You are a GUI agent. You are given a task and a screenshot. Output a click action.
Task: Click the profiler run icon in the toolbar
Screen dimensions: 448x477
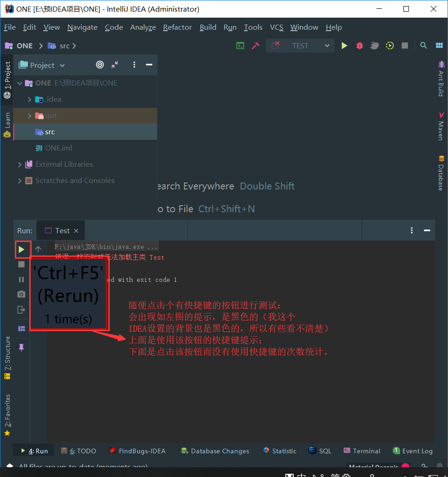click(390, 46)
